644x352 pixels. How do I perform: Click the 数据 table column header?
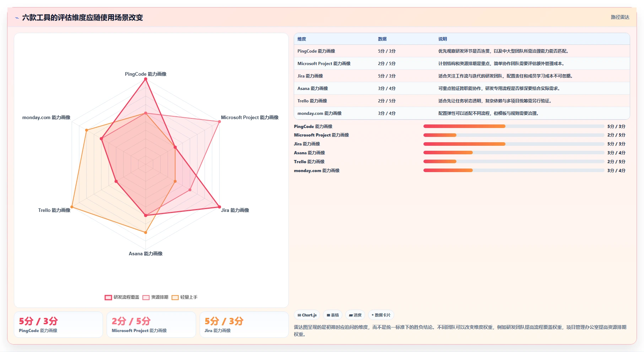pos(382,39)
